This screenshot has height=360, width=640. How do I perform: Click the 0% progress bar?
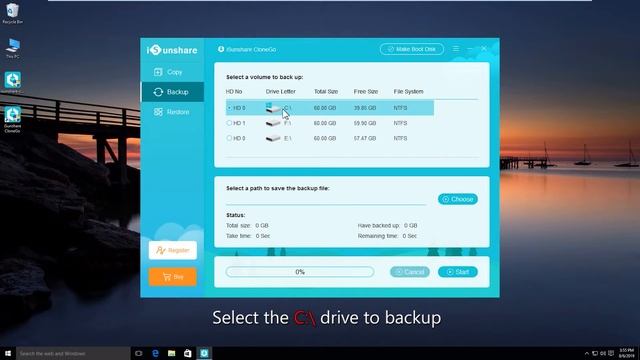click(x=300, y=272)
